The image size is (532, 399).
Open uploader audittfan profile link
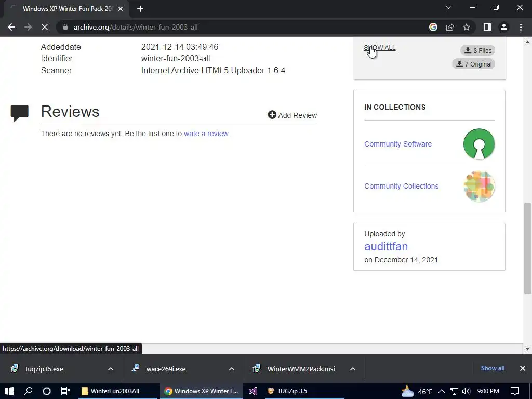pyautogui.click(x=386, y=246)
